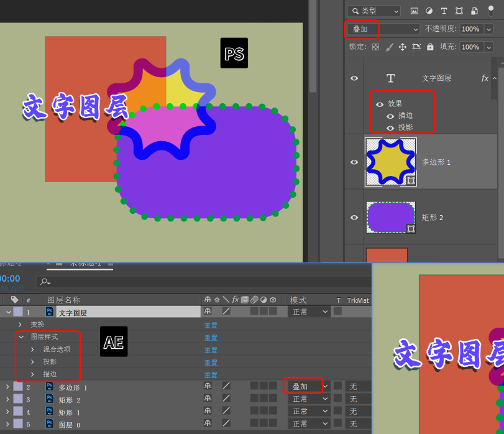Click the 3D layer cube column icon

point(273,300)
